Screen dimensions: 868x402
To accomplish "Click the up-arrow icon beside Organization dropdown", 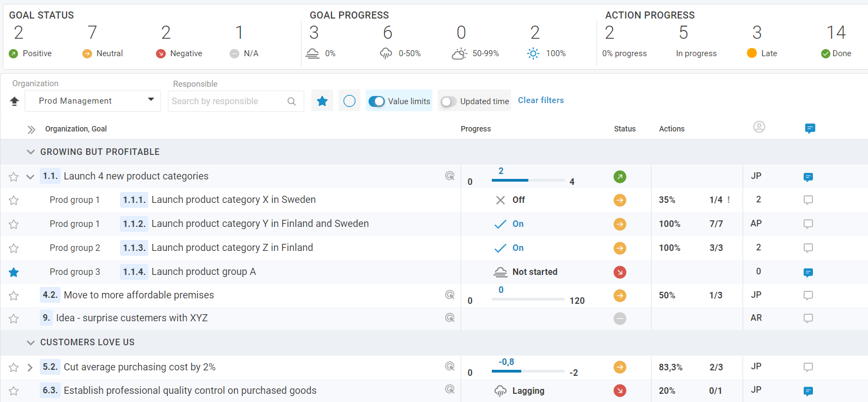I will pos(15,101).
